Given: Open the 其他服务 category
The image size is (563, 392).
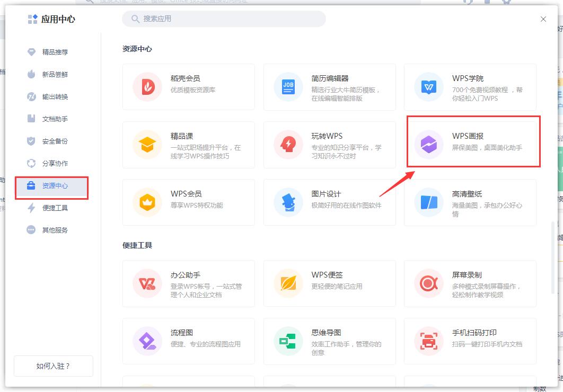Looking at the screenshot, I should (x=52, y=229).
